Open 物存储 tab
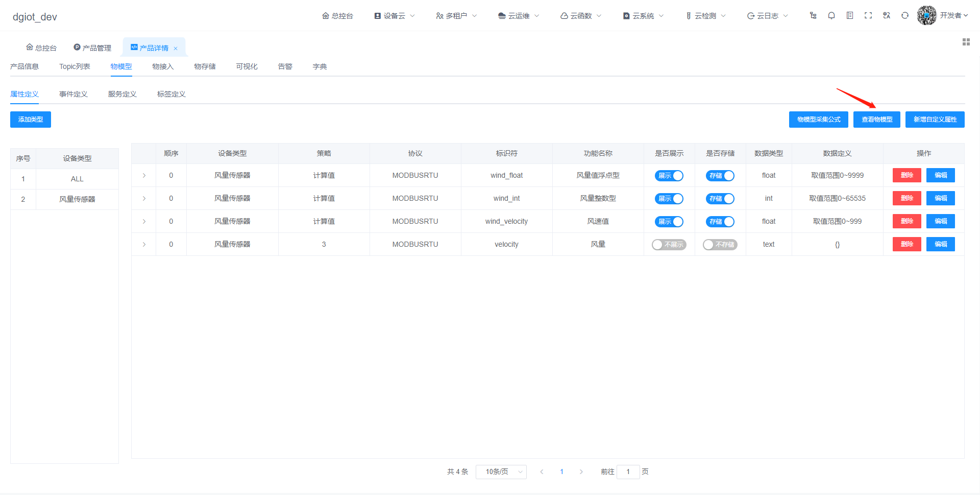The width and height of the screenshot is (980, 495). click(205, 66)
